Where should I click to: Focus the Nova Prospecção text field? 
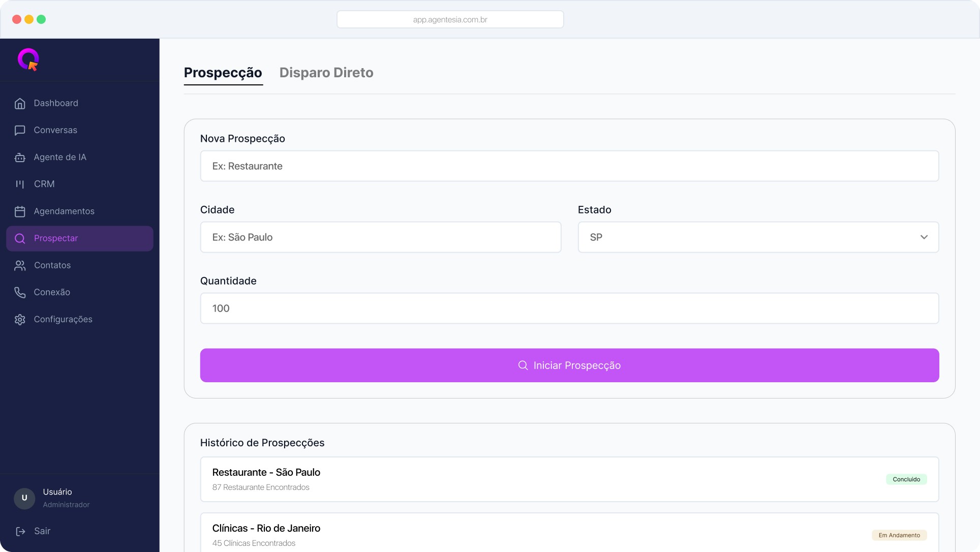point(569,166)
